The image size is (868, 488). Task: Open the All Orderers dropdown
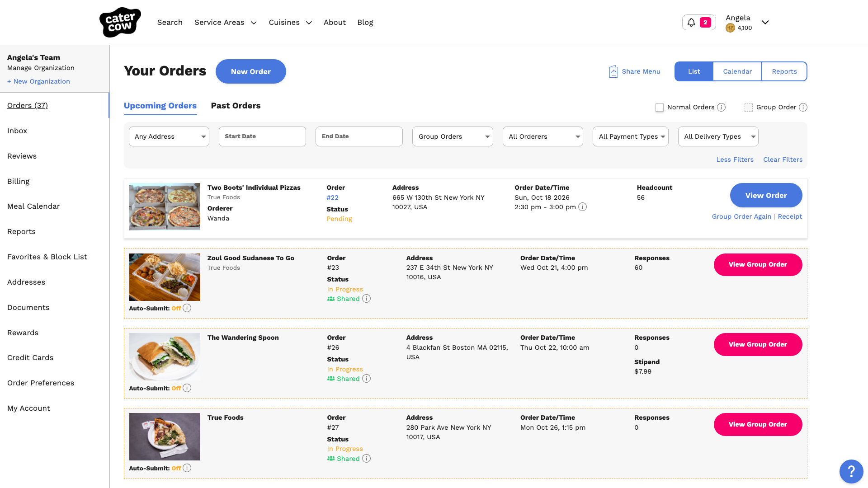click(x=543, y=136)
